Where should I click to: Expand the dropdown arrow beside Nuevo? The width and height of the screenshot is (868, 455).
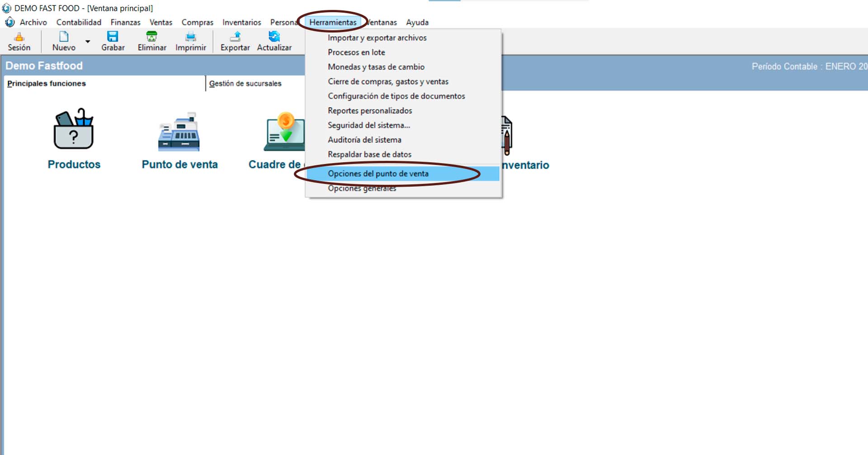[x=88, y=42]
